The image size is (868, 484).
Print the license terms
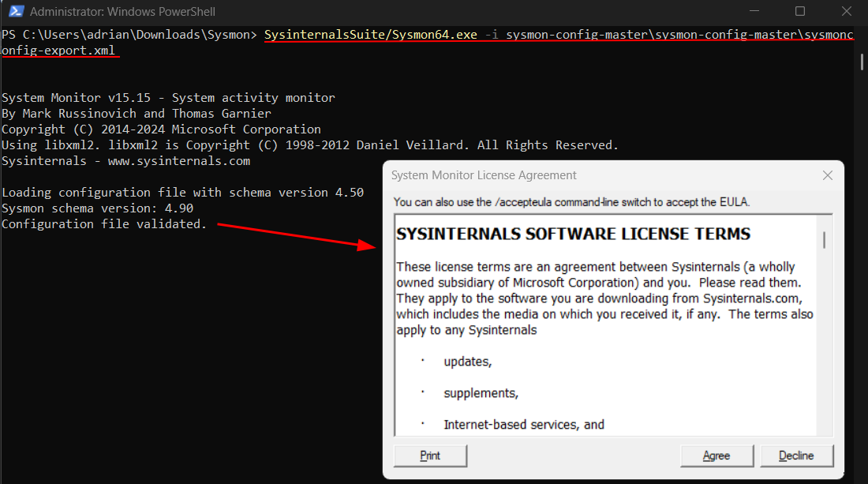click(430, 456)
